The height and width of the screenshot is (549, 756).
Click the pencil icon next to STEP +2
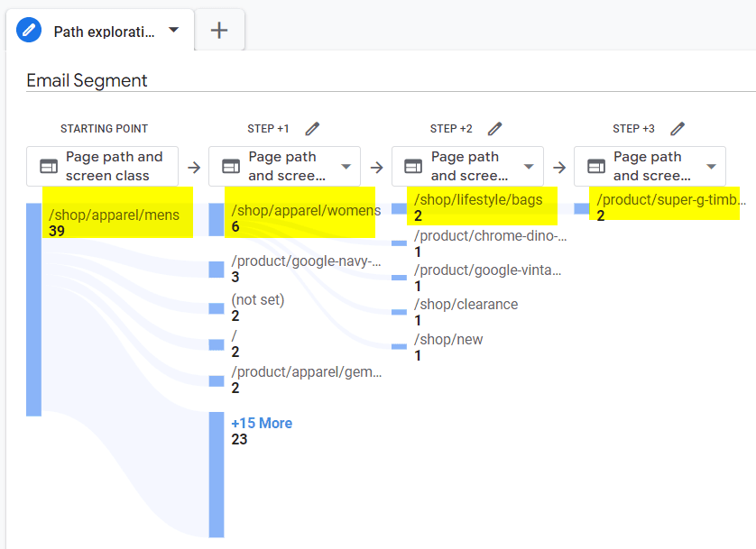point(494,129)
